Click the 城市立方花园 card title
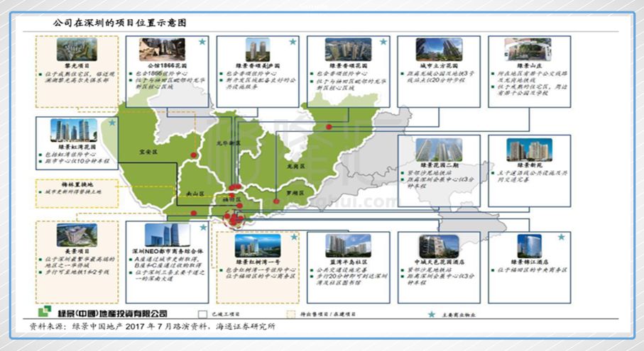The width and height of the screenshot is (644, 351). [x=439, y=66]
